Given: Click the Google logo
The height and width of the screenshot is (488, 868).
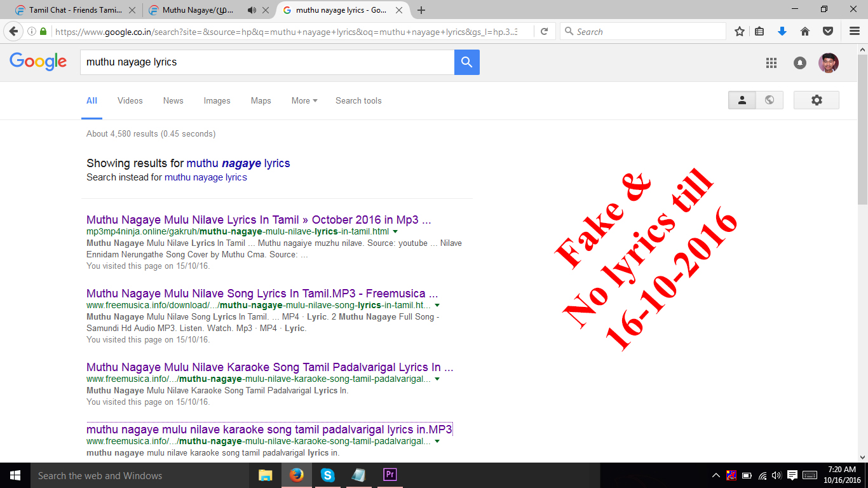Looking at the screenshot, I should pyautogui.click(x=38, y=62).
